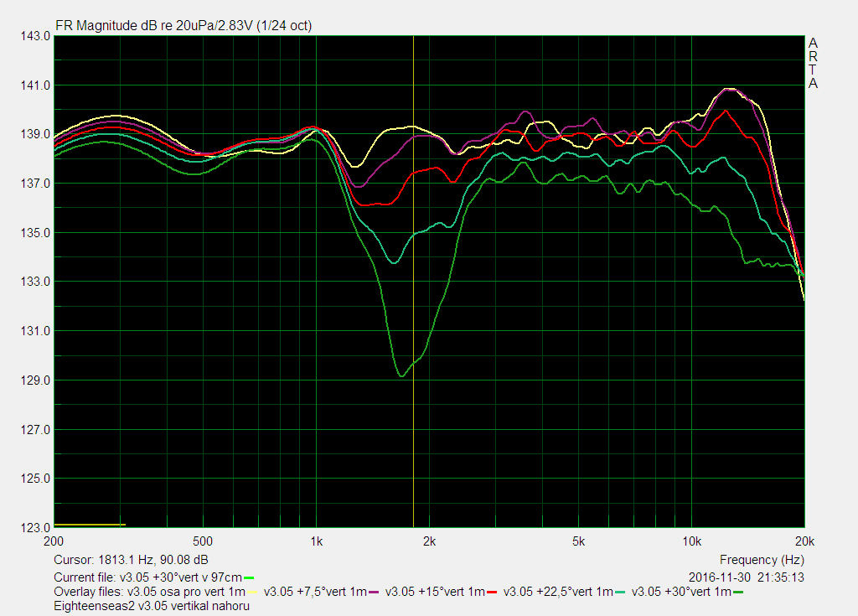Screen dimensions: 858x616
Task: Click the yellow legend swatch for osa pro vert 1m
Action: pos(251,593)
